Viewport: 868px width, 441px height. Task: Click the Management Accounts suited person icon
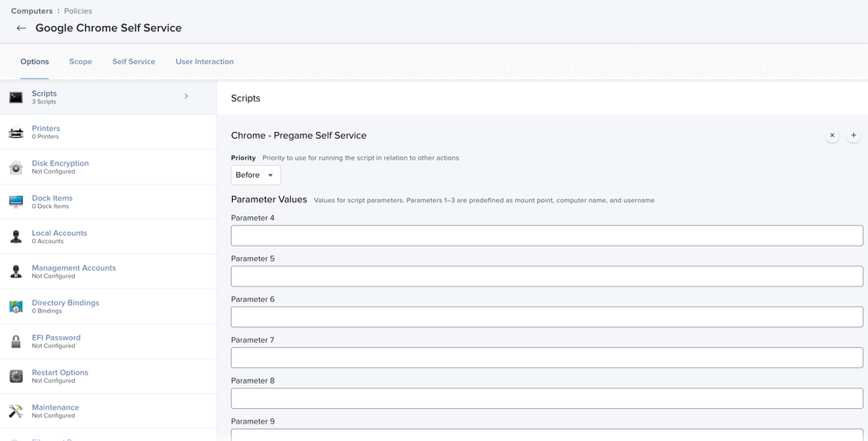16,272
